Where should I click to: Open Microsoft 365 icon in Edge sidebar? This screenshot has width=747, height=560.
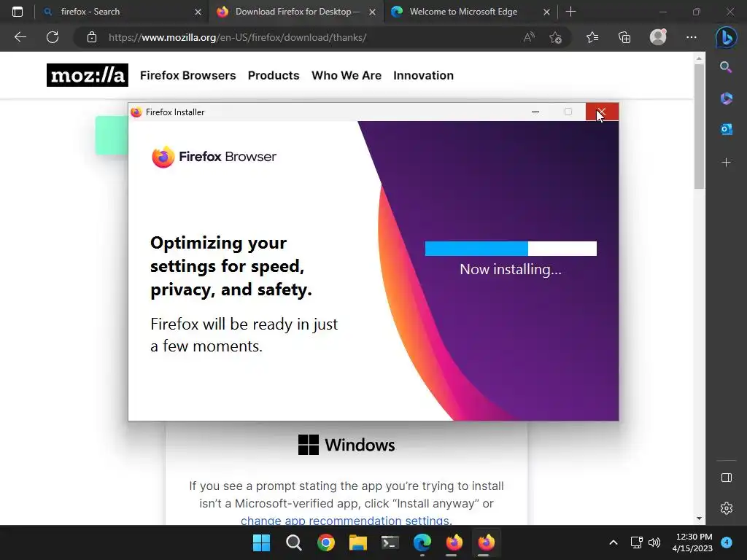pos(726,98)
